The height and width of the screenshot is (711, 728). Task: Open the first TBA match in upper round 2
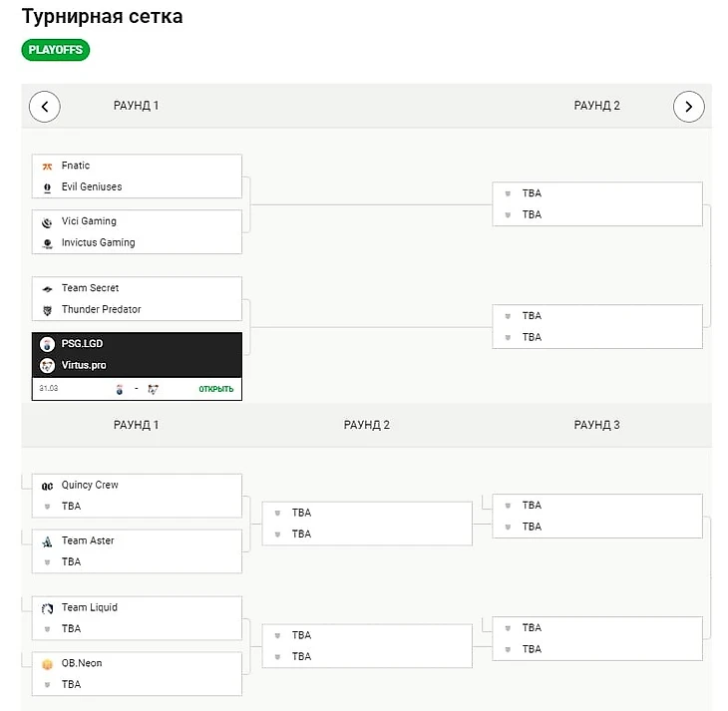tap(596, 203)
